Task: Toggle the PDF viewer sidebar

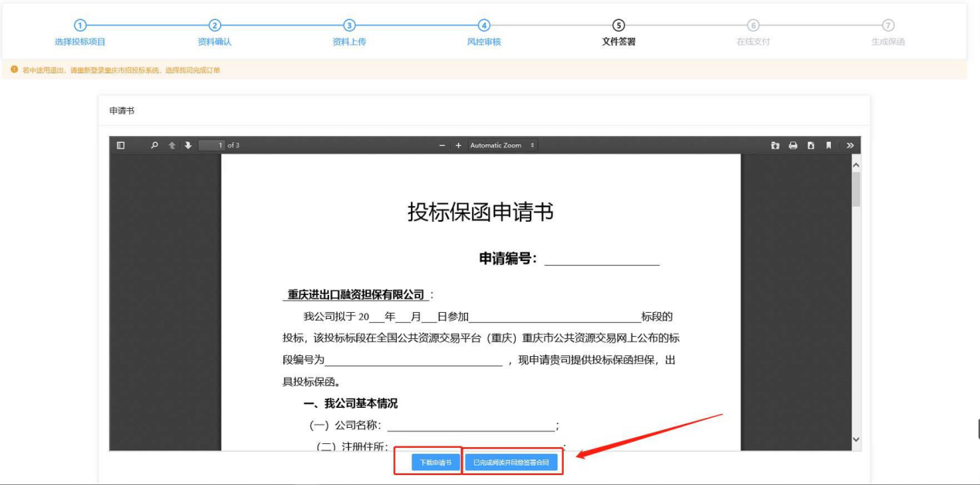Action: coord(120,145)
